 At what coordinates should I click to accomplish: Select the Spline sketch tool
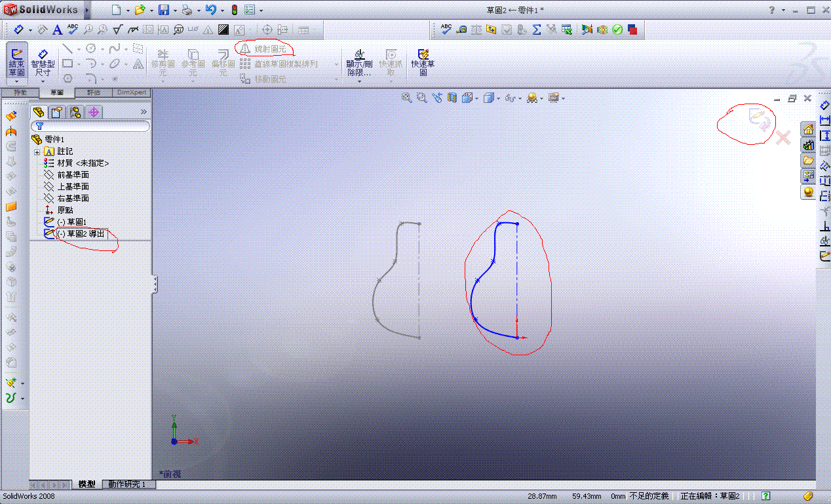point(114,48)
